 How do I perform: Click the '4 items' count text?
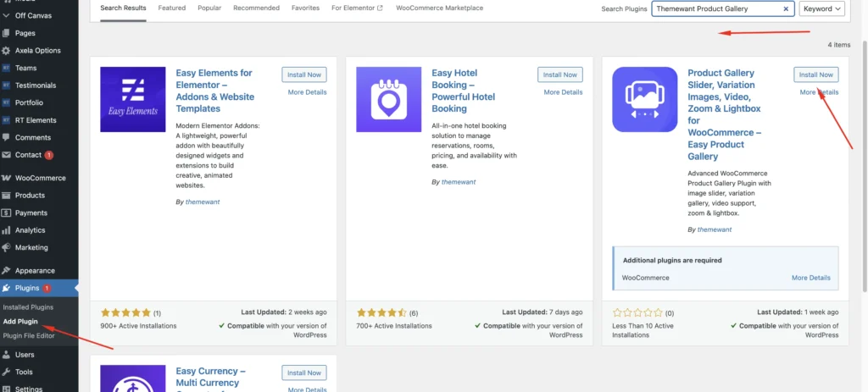[839, 45]
